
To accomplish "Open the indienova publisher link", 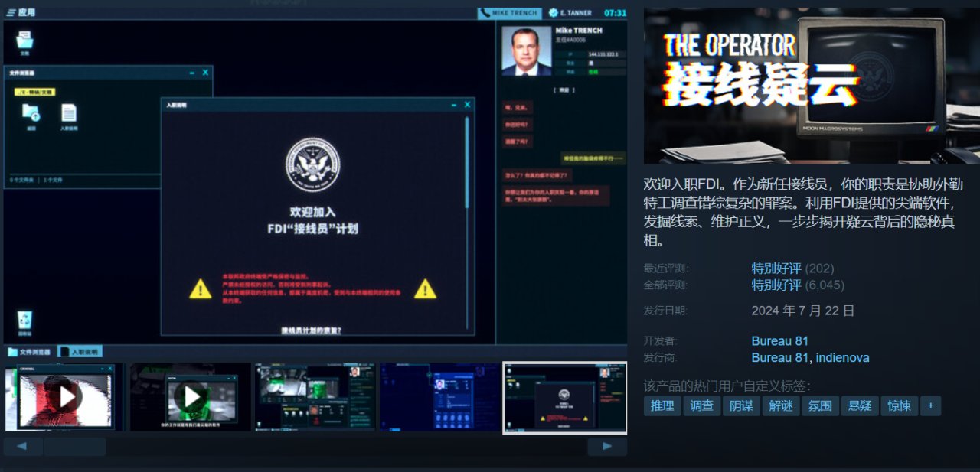I will tap(842, 358).
